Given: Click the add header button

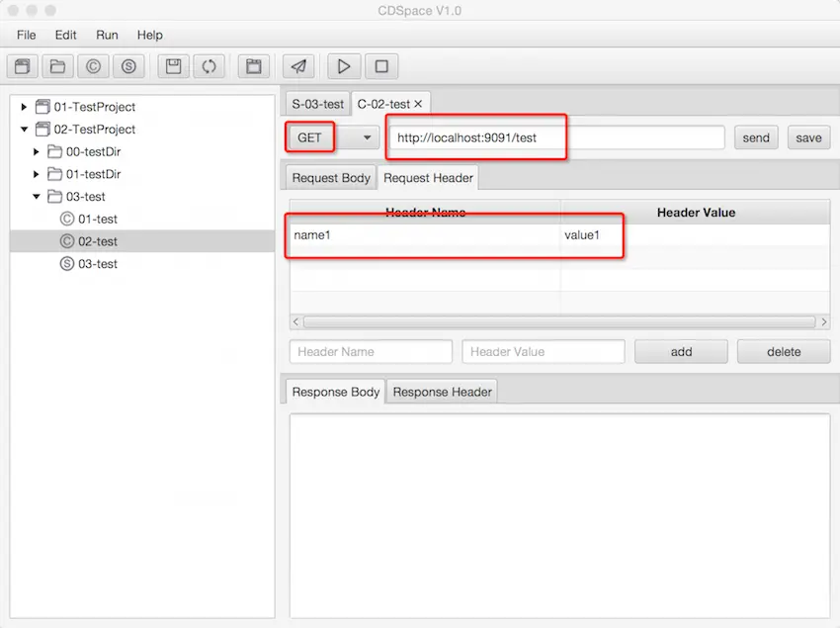Looking at the screenshot, I should [x=681, y=352].
